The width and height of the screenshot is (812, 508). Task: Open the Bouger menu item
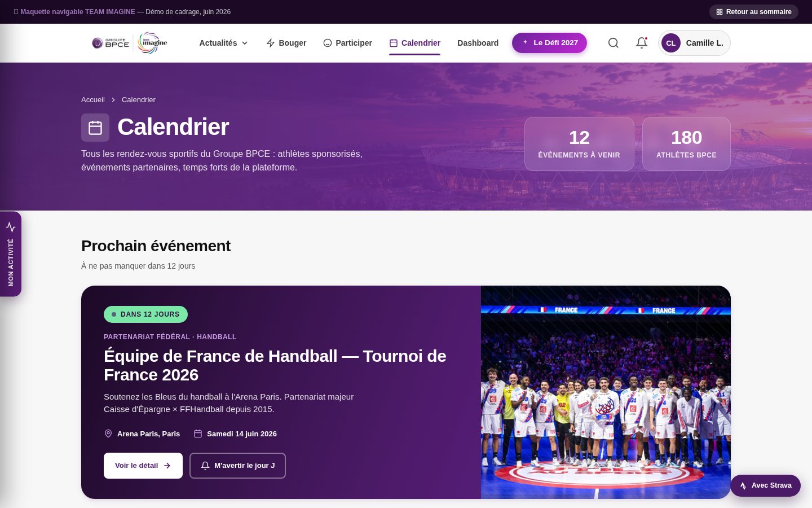point(286,43)
